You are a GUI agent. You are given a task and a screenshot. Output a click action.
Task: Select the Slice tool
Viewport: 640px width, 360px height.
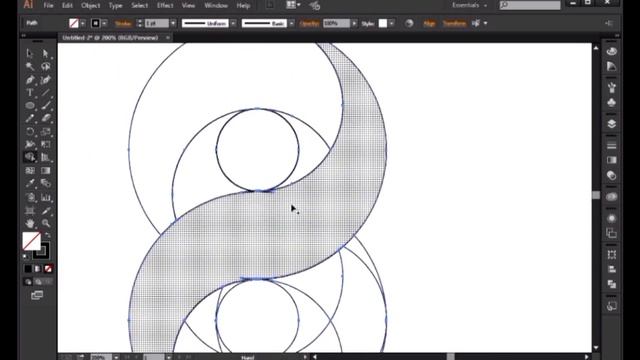[46, 211]
